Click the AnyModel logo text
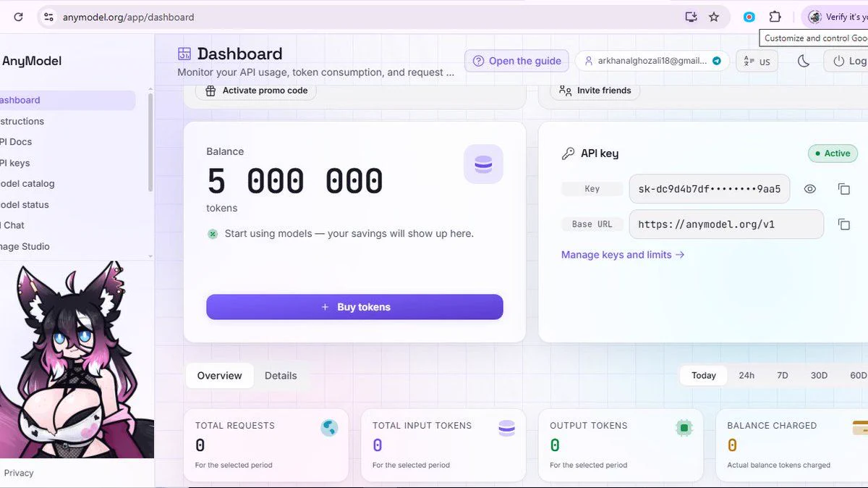The width and height of the screenshot is (868, 488). pyautogui.click(x=31, y=61)
